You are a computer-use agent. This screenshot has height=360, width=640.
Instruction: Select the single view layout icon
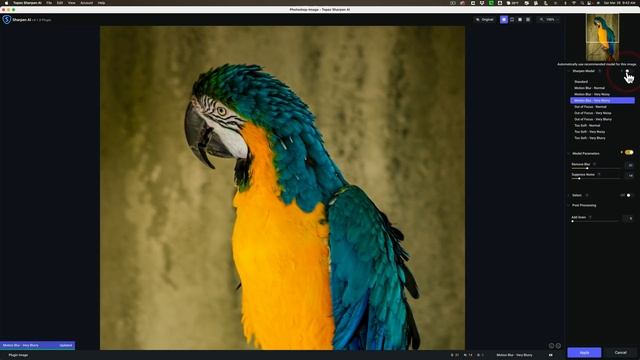504,20
